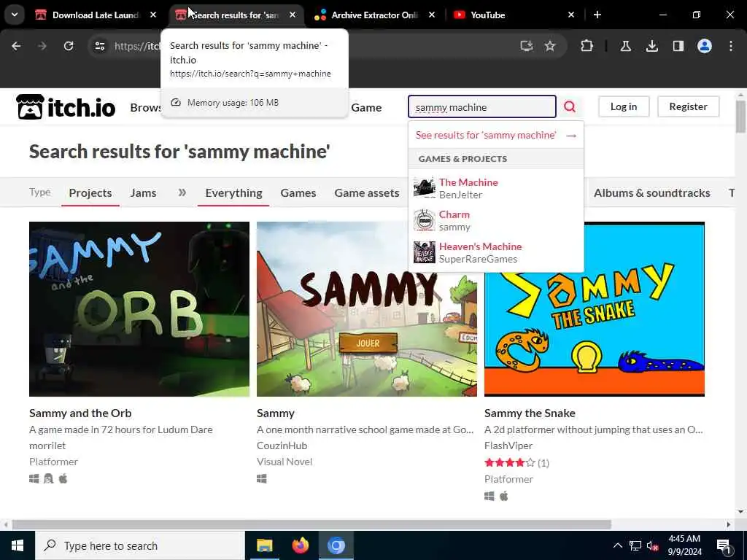This screenshot has width=747, height=560.
Task: Open the 'Sammy' title link
Action: point(275,413)
